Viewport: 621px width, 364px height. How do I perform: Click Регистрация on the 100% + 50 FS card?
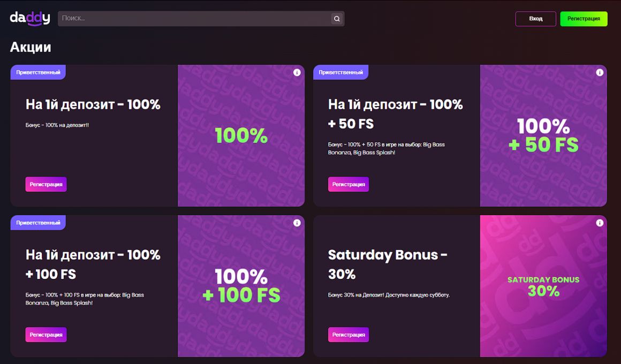tap(349, 184)
